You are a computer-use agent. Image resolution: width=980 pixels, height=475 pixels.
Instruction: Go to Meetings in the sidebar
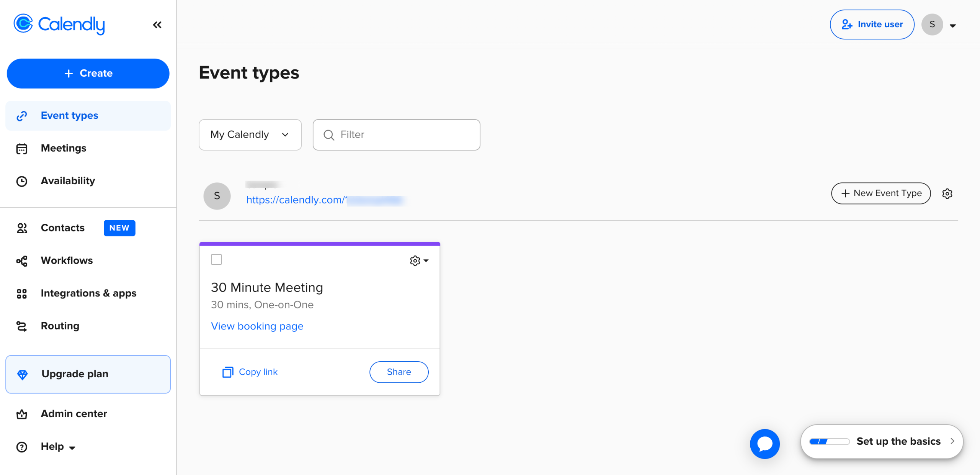(64, 148)
